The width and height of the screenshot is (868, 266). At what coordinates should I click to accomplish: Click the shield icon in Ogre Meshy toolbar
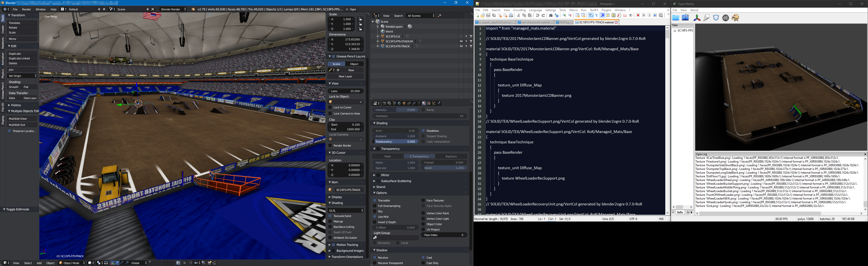point(716,18)
